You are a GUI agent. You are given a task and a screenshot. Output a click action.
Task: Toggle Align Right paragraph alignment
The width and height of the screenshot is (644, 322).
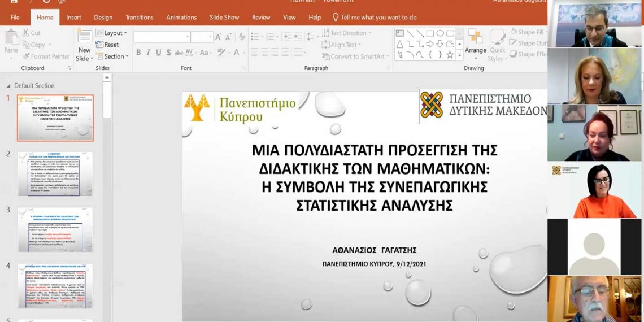[275, 52]
